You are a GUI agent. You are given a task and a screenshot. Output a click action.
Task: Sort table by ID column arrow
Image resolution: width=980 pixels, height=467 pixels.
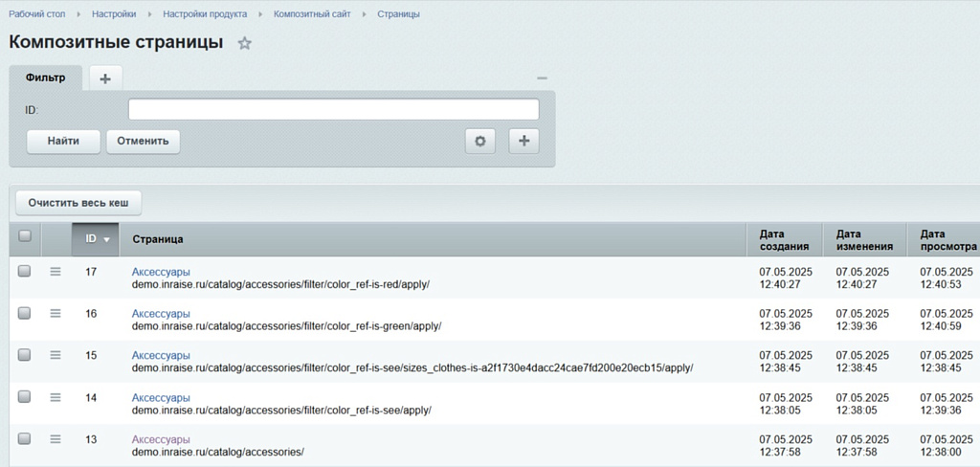tap(106, 239)
